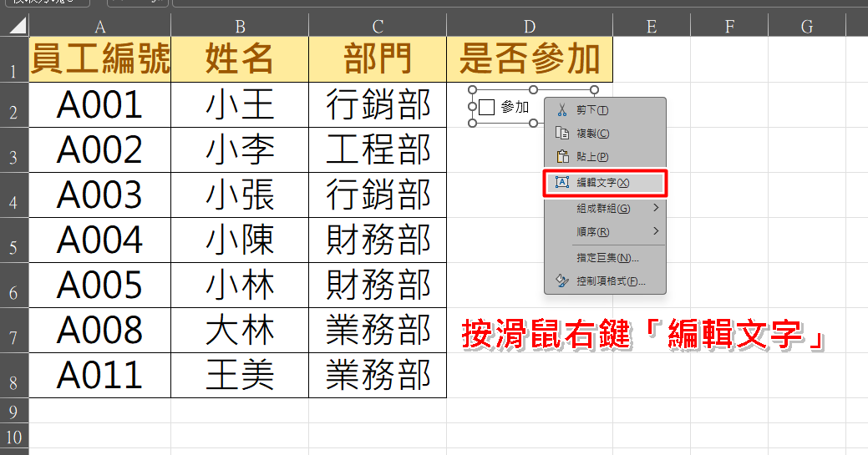868x455 pixels.
Task: Click department cell 工程部
Action: point(378,150)
